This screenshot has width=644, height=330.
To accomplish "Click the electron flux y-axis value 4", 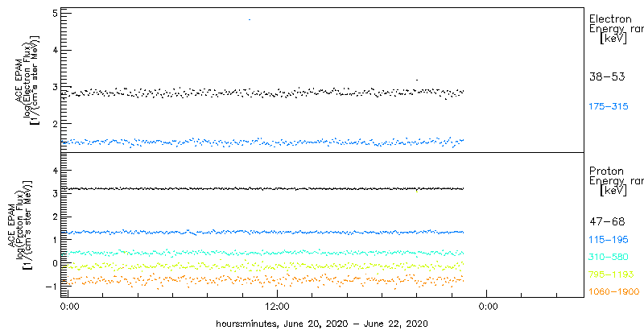I will (54, 50).
